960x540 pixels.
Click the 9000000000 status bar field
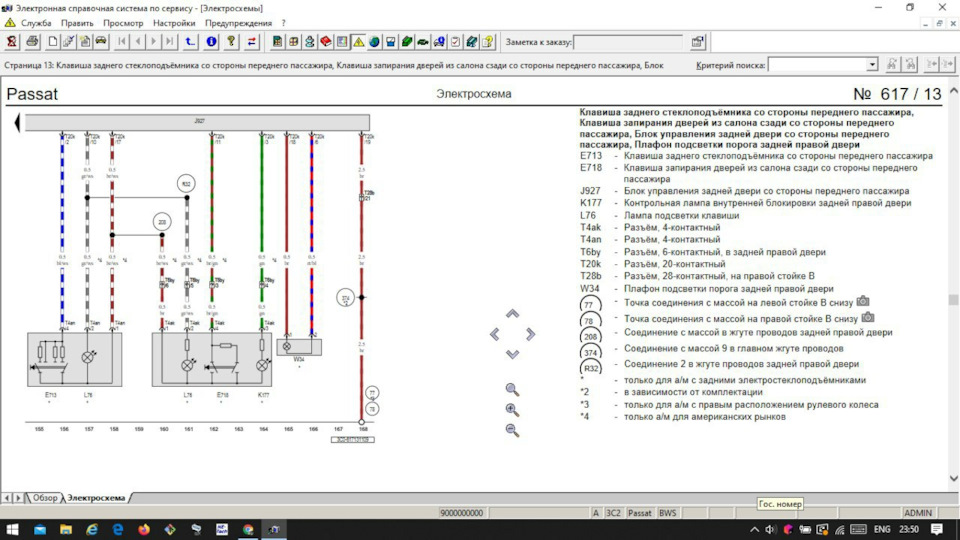[x=462, y=513]
